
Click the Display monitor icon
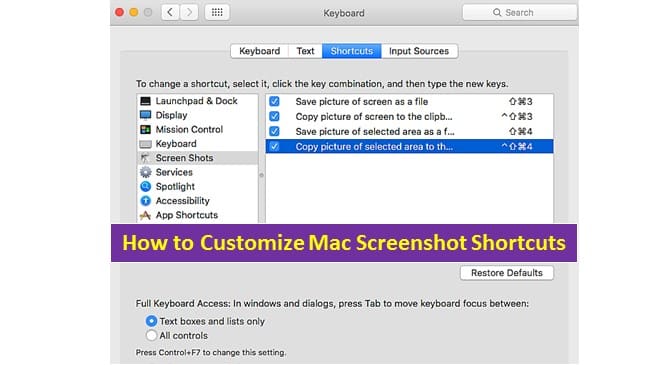(x=146, y=115)
